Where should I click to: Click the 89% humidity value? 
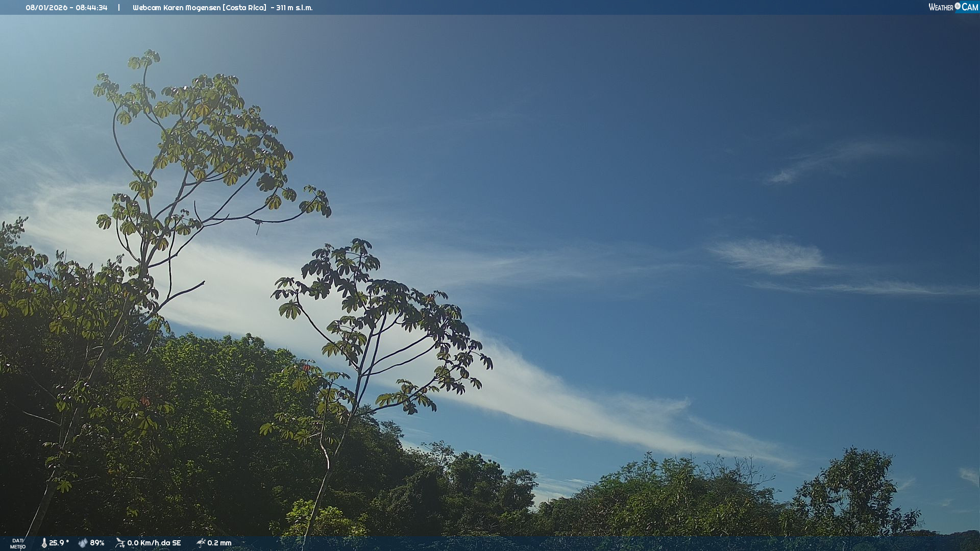tap(97, 543)
